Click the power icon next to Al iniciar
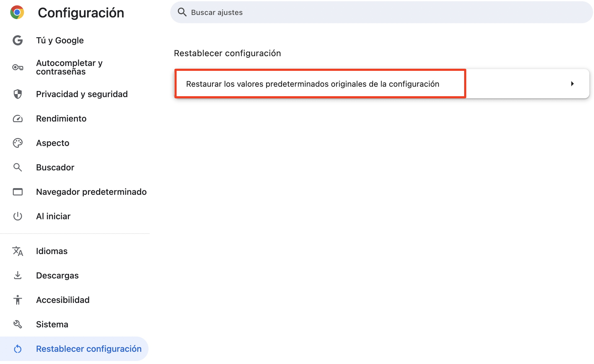Viewport: 594px width, 364px height. (17, 216)
